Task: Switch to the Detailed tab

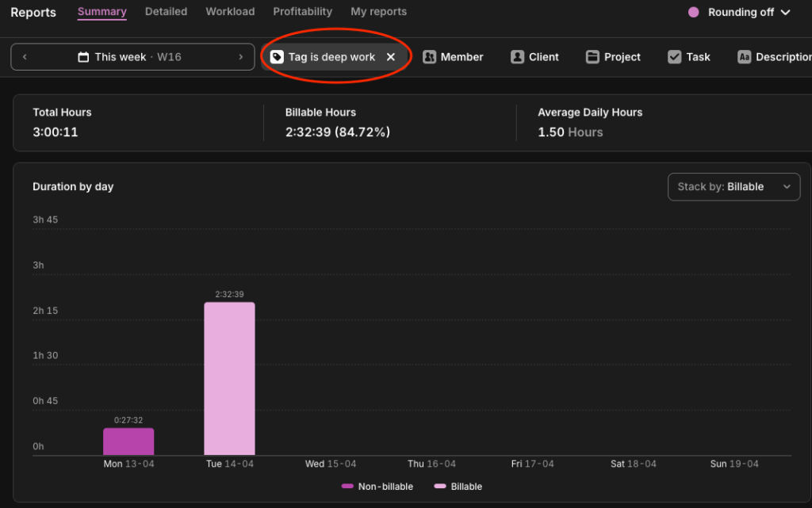Action: pos(166,12)
